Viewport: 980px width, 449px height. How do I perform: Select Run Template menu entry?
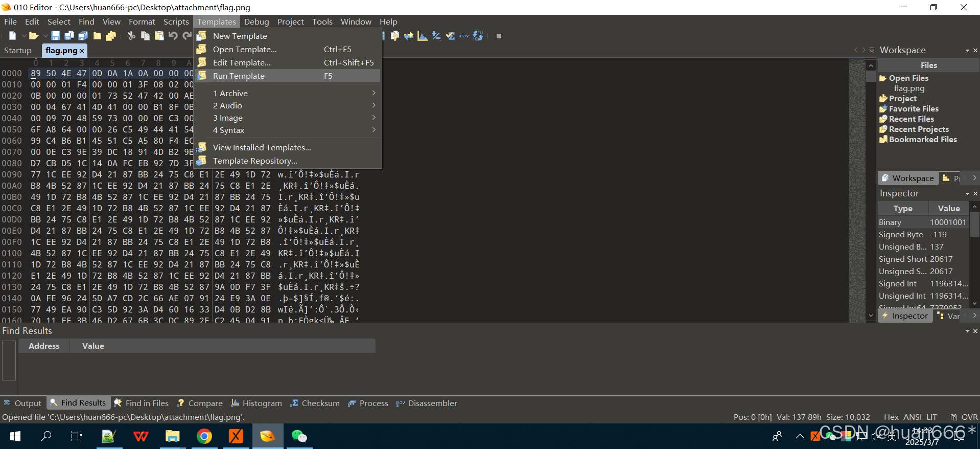point(288,76)
